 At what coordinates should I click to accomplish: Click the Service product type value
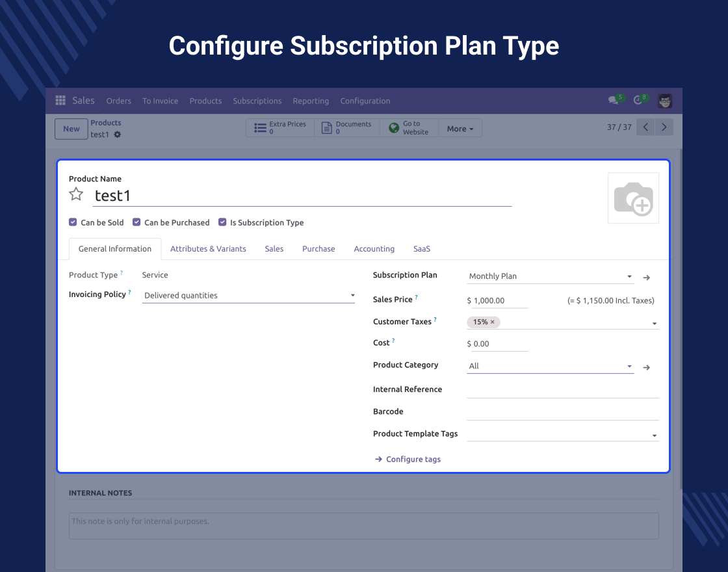coord(155,275)
